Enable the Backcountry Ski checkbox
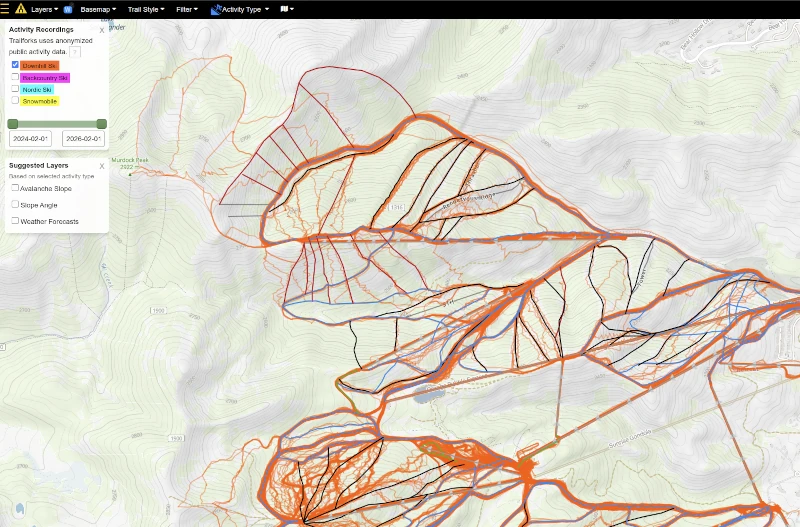 coord(15,77)
